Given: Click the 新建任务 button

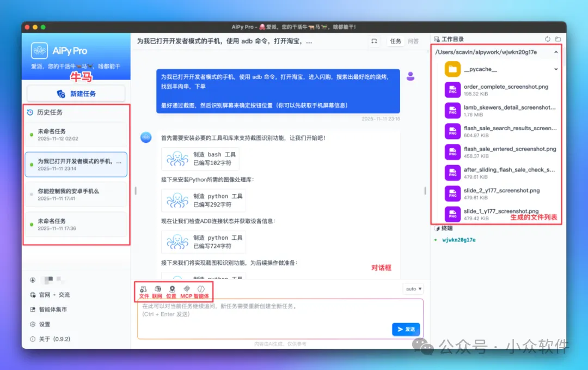Looking at the screenshot, I should 76,94.
